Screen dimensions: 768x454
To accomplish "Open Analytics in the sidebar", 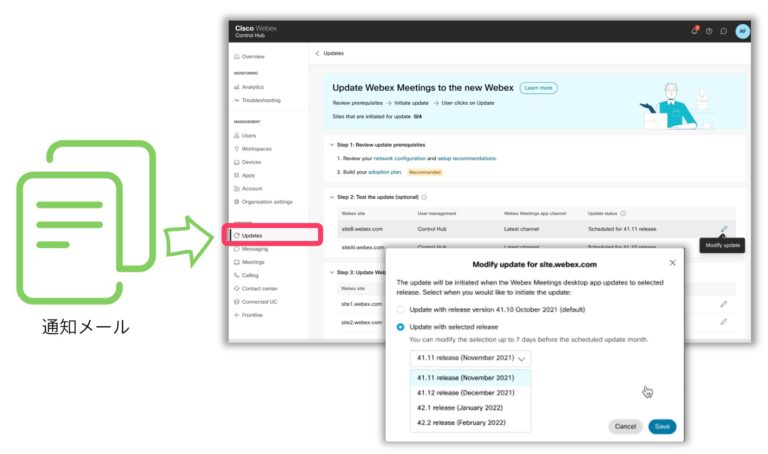I will [x=252, y=87].
